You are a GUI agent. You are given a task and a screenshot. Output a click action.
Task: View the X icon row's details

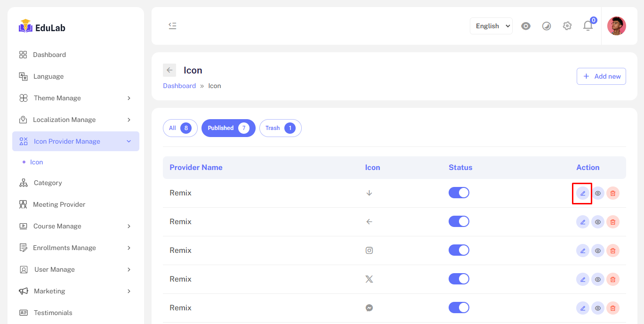pyautogui.click(x=597, y=279)
